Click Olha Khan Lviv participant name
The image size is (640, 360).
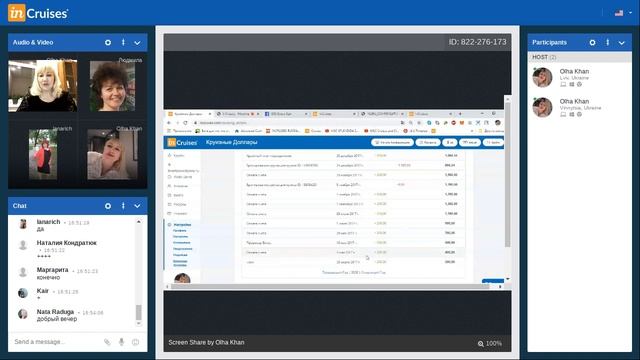(574, 71)
